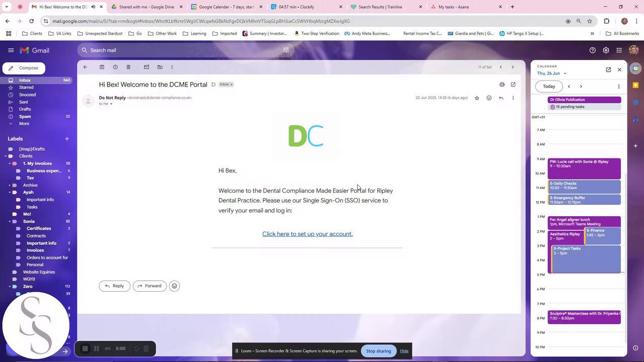Mark email as unread
Viewport: 644px width, 362px height.
tap(146, 67)
